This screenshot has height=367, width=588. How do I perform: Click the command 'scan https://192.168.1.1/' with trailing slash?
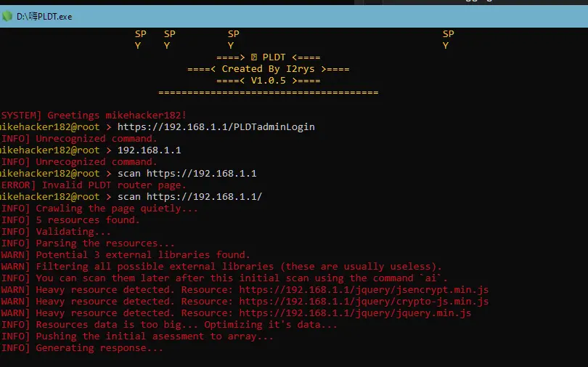click(189, 197)
